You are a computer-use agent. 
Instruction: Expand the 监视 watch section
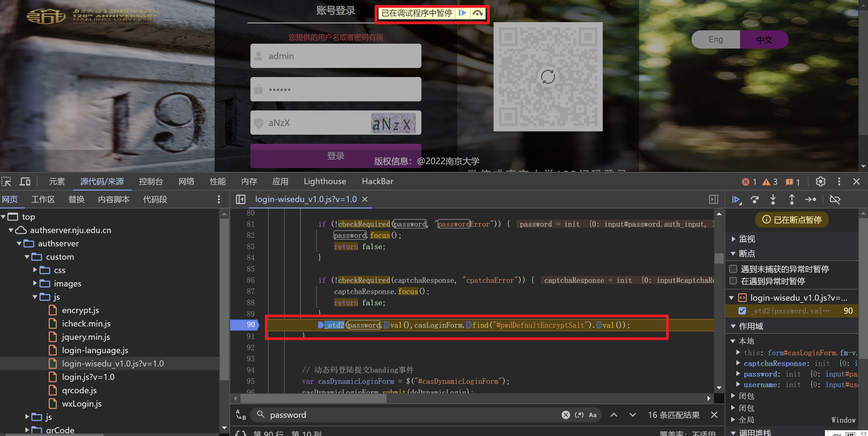click(x=734, y=239)
